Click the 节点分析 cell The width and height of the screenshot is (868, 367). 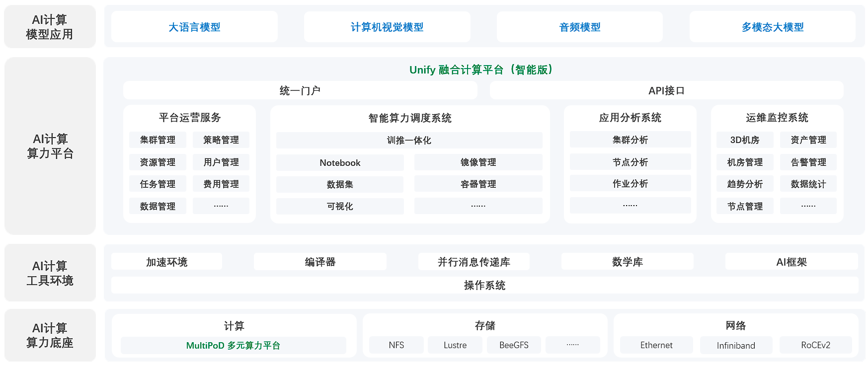pyautogui.click(x=631, y=162)
